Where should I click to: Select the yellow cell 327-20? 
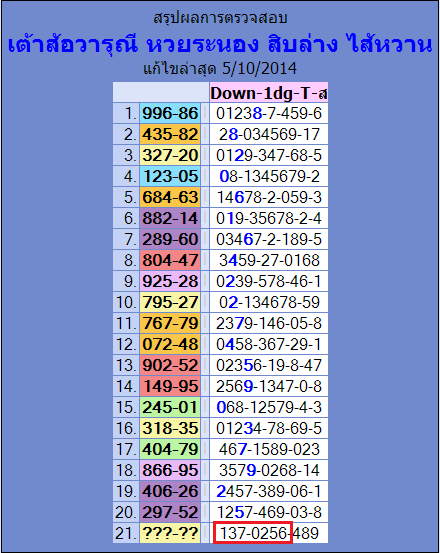pos(170,155)
